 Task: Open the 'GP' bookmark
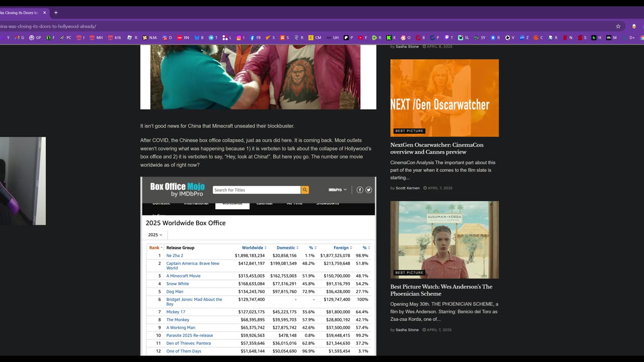pos(35,38)
